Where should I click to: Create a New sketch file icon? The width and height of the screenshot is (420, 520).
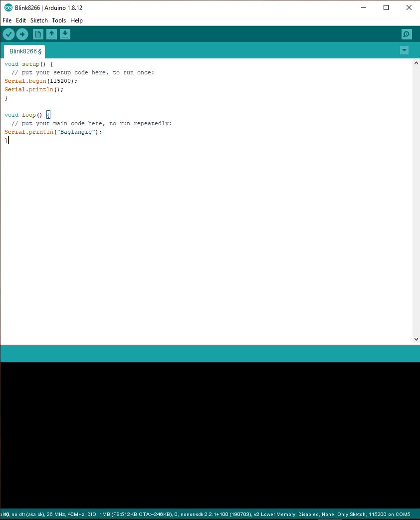point(38,34)
